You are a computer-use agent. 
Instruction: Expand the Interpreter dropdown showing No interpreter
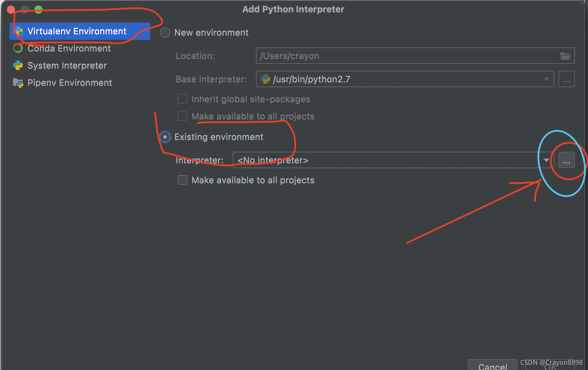click(x=546, y=160)
